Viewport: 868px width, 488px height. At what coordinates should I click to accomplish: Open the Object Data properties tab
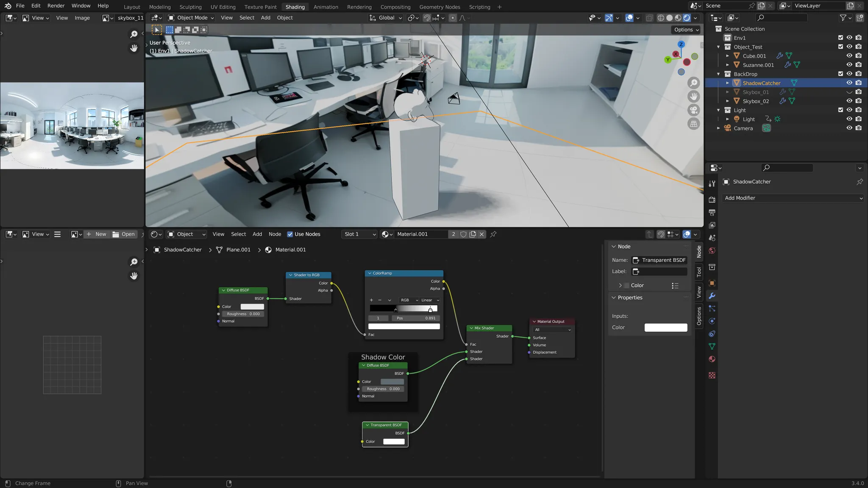[x=712, y=347]
